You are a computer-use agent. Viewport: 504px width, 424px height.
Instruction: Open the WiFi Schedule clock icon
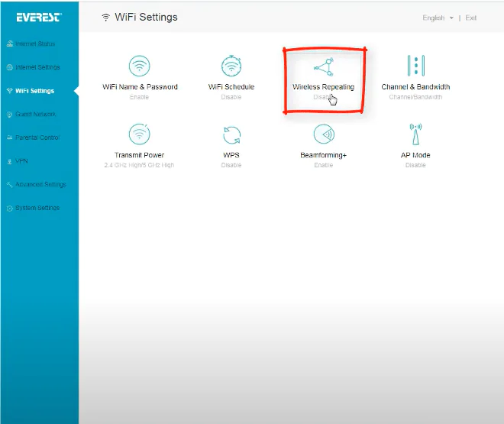pos(231,66)
